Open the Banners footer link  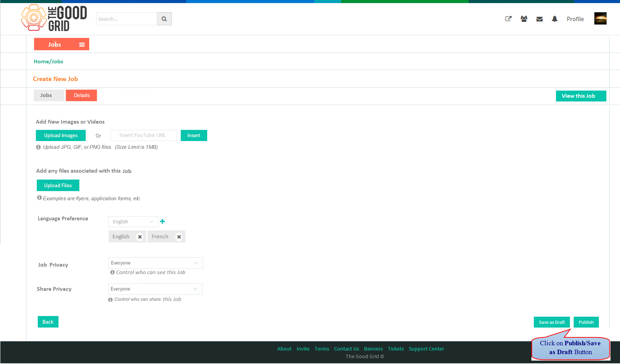pyautogui.click(x=373, y=349)
